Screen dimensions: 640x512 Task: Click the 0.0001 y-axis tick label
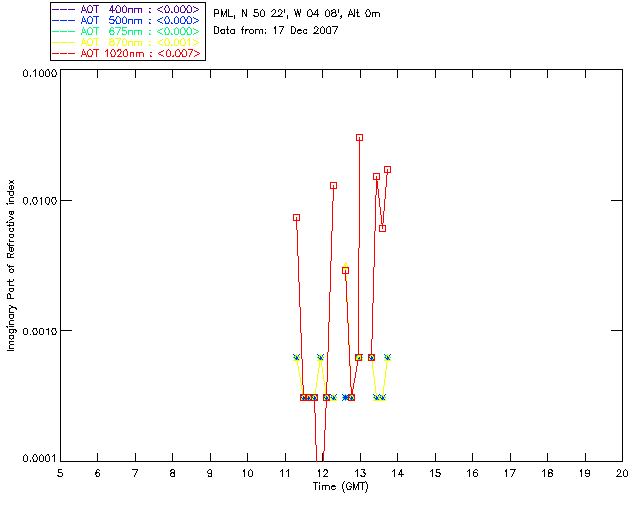pos(40,459)
